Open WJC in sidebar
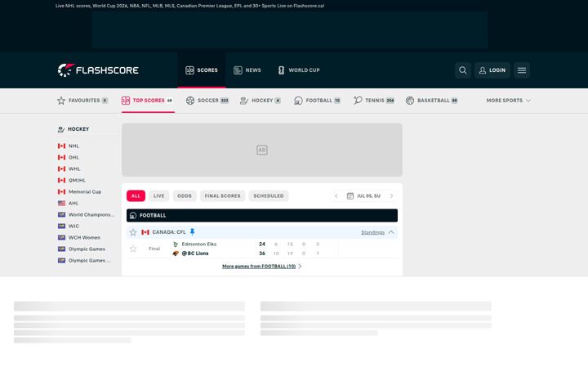The width and height of the screenshot is (588, 368). click(73, 226)
